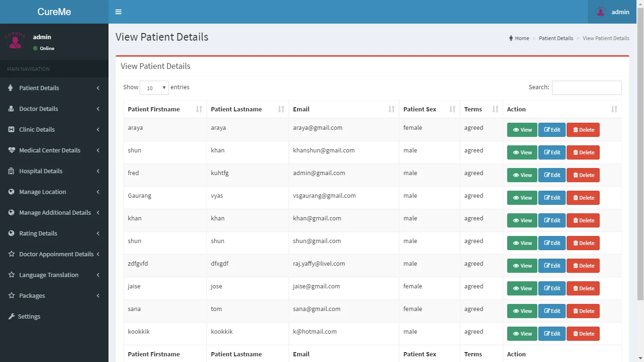Edit the jaise jose patient
The height and width of the screenshot is (362, 644).
[552, 288]
